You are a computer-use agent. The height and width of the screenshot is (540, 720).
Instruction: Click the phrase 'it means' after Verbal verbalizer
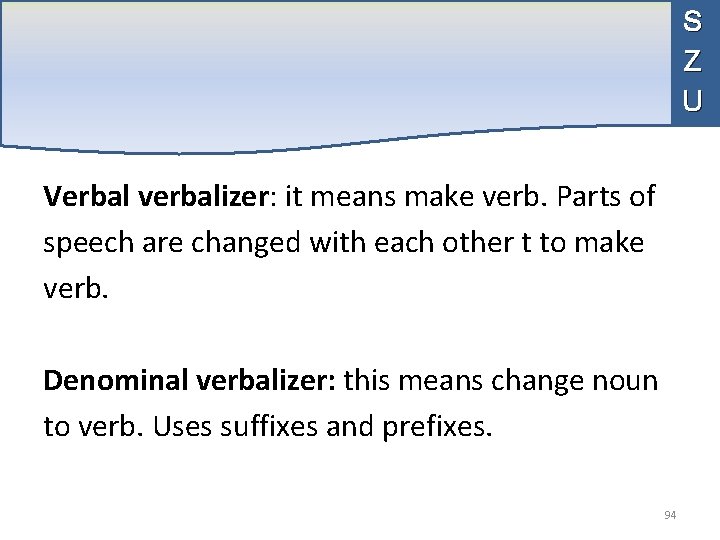click(x=340, y=197)
